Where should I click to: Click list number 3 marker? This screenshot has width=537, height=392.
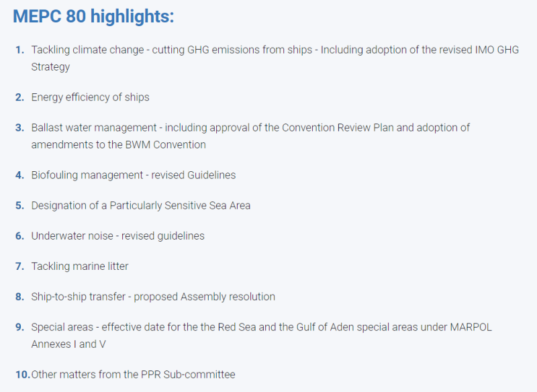pyautogui.click(x=20, y=128)
